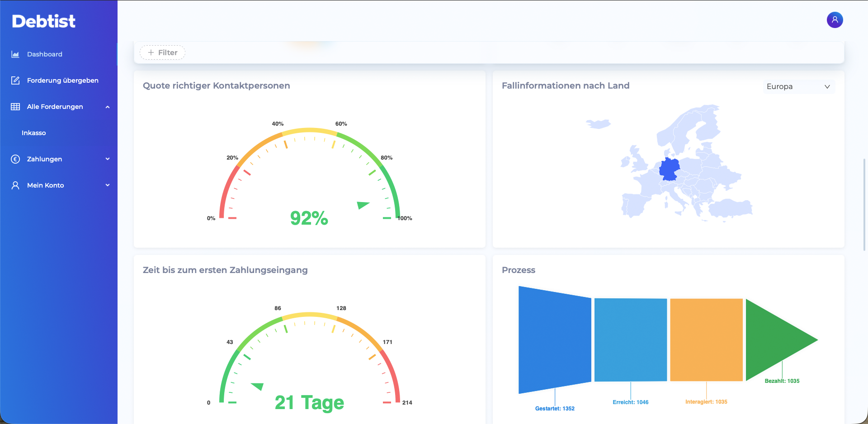Open the Europa region dropdown
This screenshot has height=424, width=868.
click(799, 86)
